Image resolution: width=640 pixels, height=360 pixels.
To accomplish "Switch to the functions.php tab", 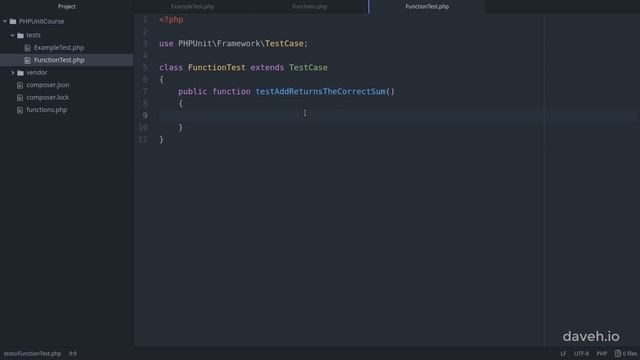I will coord(310,7).
